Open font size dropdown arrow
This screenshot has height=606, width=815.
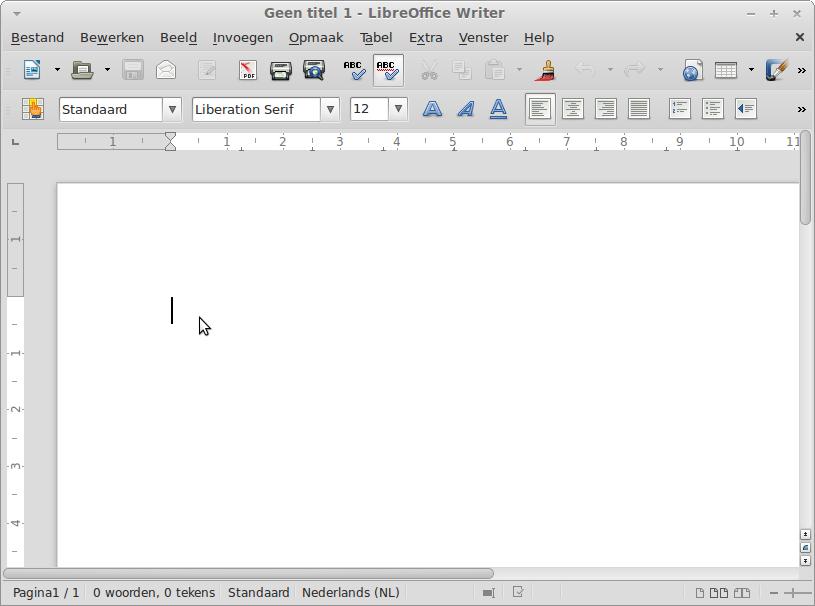tap(398, 109)
